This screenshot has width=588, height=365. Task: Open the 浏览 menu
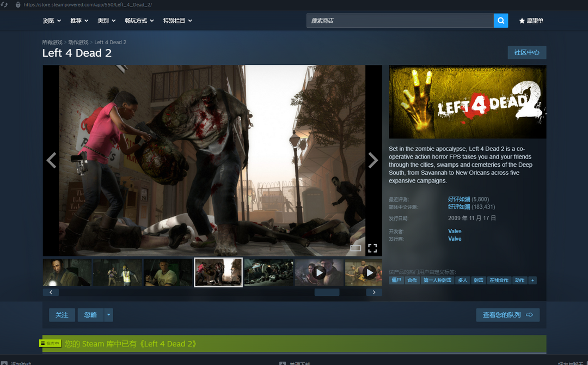click(x=52, y=21)
